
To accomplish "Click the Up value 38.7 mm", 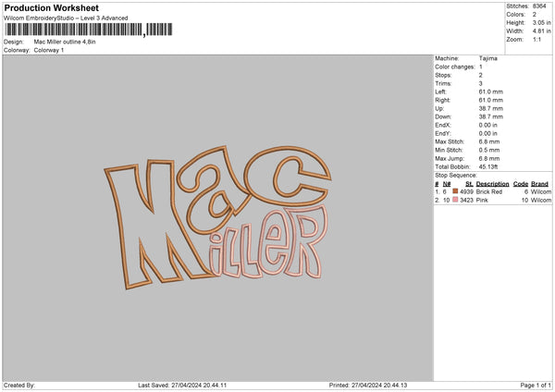I will [490, 108].
